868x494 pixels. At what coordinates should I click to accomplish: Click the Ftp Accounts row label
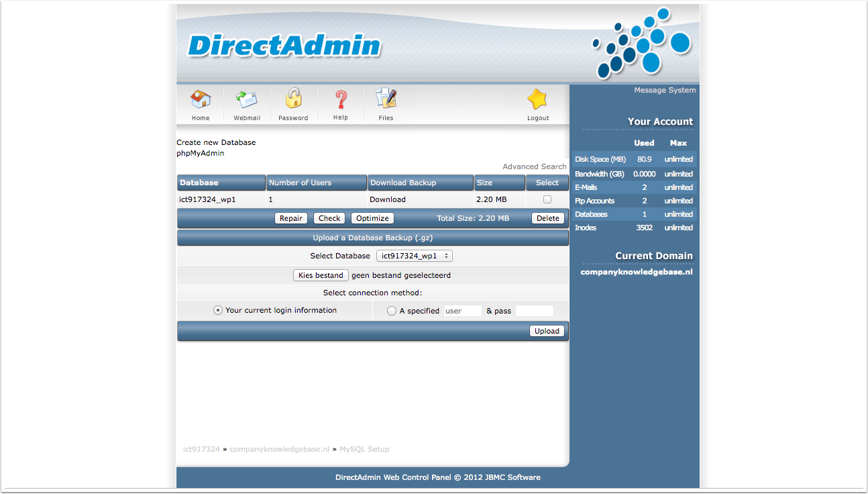(594, 201)
